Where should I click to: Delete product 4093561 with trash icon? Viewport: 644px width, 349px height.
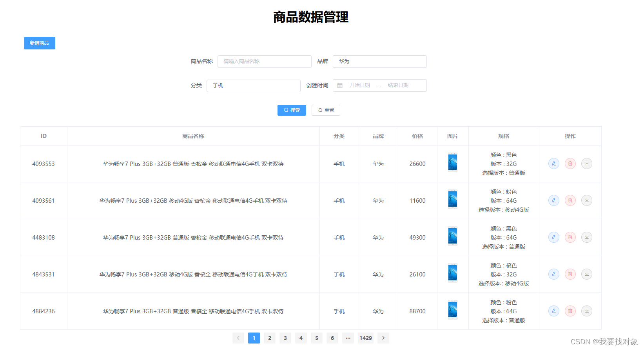tap(570, 200)
